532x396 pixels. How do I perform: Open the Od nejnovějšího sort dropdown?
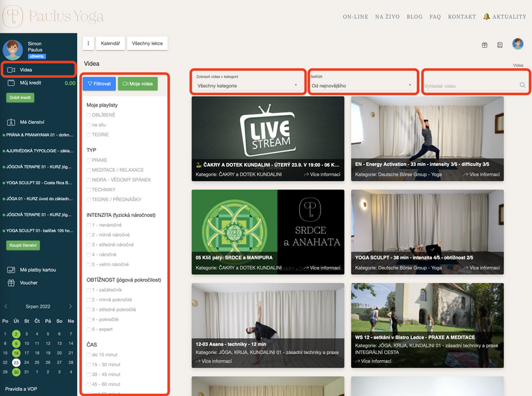362,86
